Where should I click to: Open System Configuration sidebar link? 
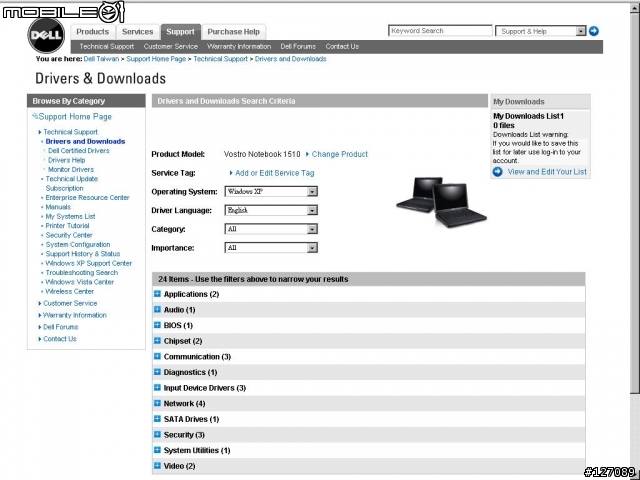tap(78, 244)
